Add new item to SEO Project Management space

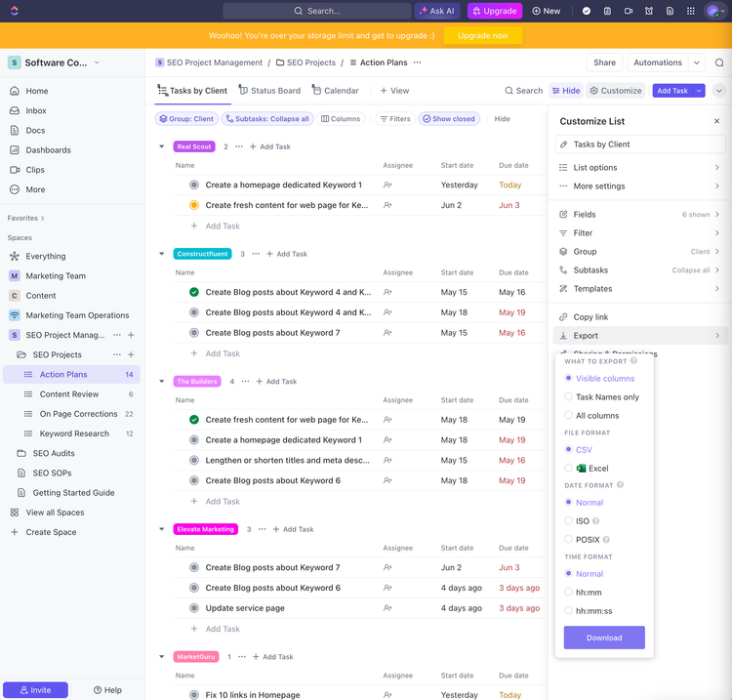[131, 335]
